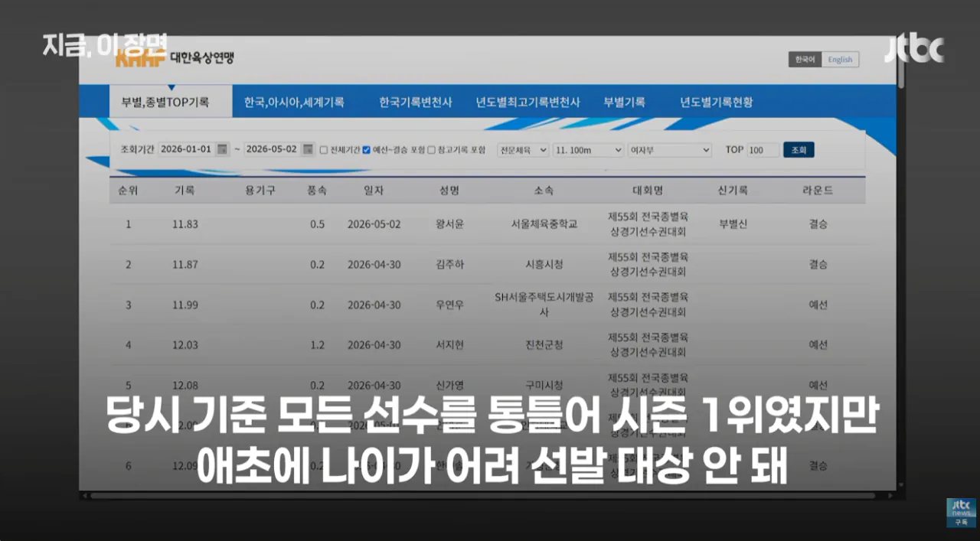980x541 pixels.
Task: Switch to the 부별기록 tab
Action: (x=624, y=102)
